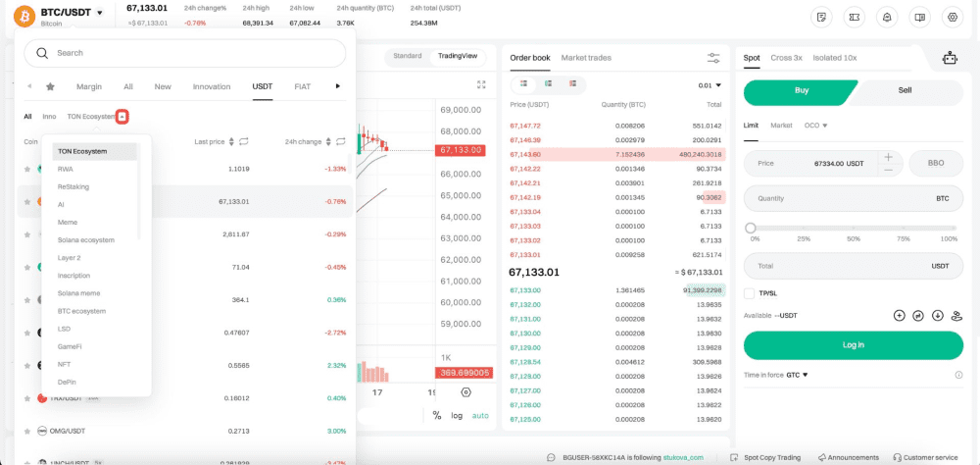The width and height of the screenshot is (980, 465).
Task: Open the trading bot robot icon
Action: point(948,58)
